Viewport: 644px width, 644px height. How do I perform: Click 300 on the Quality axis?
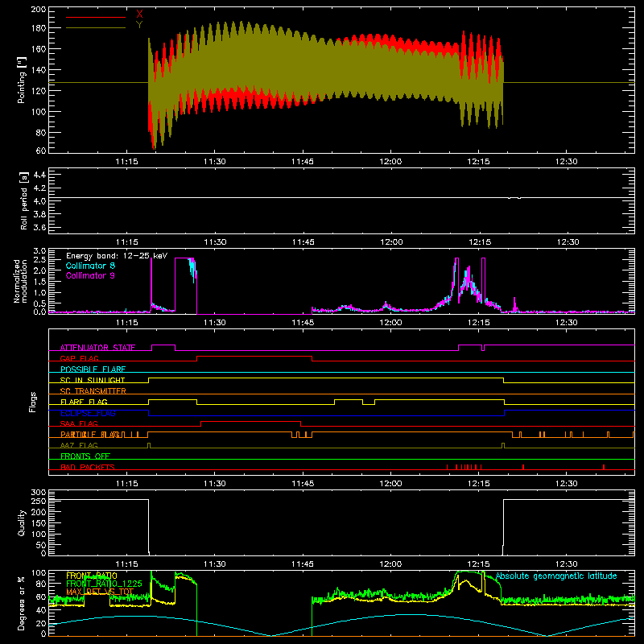click(39, 493)
